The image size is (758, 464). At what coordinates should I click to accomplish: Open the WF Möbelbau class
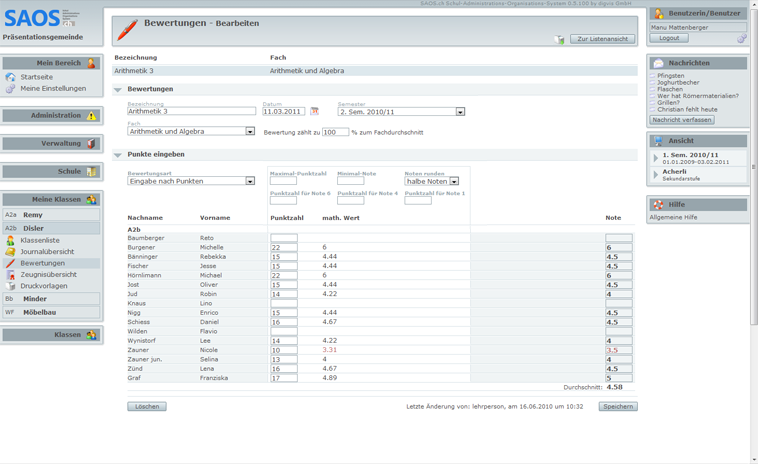(51, 312)
